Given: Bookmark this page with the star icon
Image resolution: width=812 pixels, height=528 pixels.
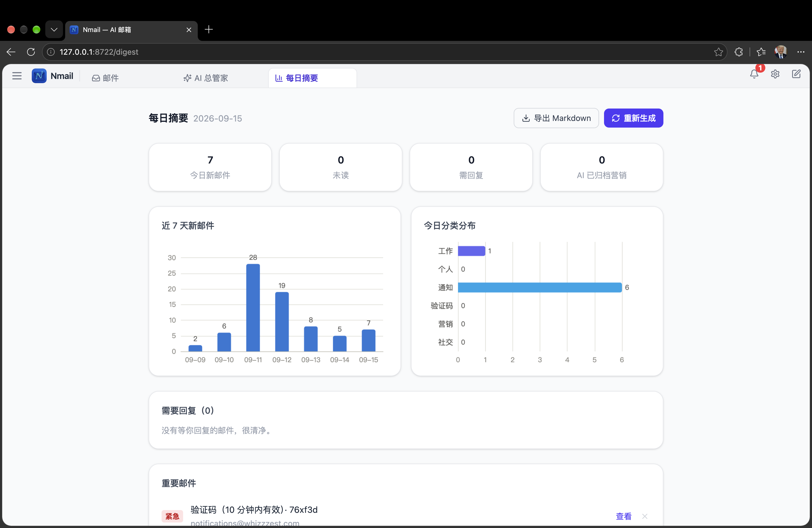Looking at the screenshot, I should (x=718, y=52).
